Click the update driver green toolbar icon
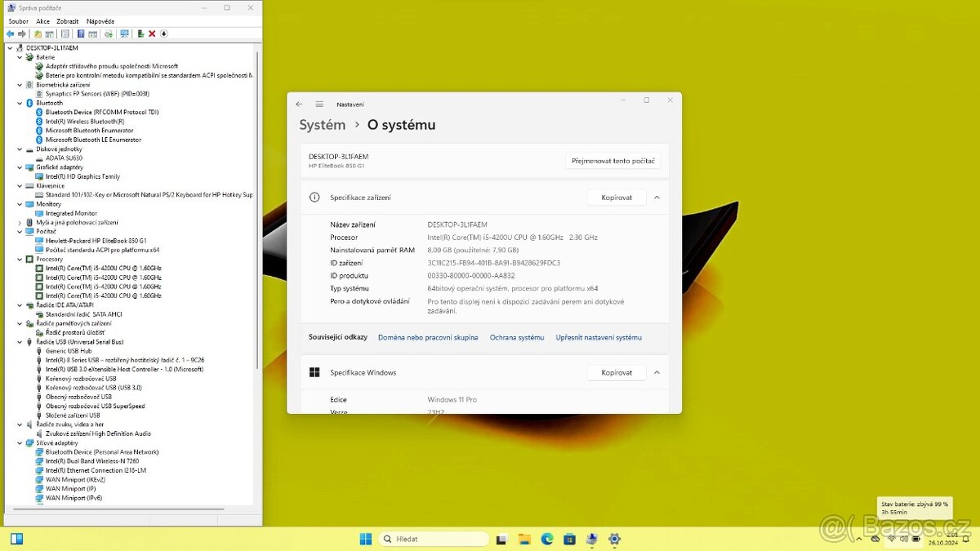 point(140,33)
